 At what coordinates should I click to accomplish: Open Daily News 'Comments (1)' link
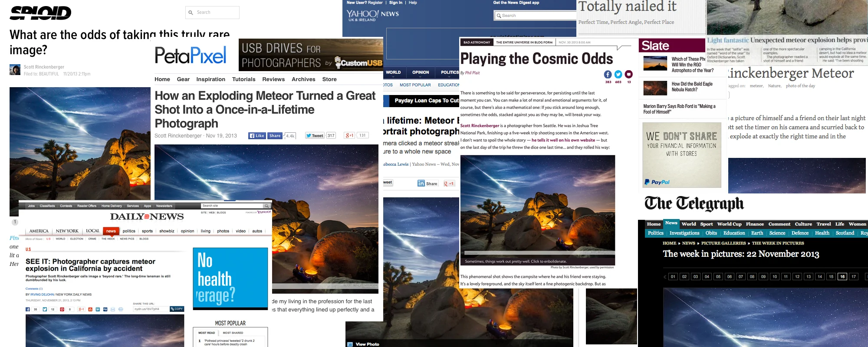point(34,288)
